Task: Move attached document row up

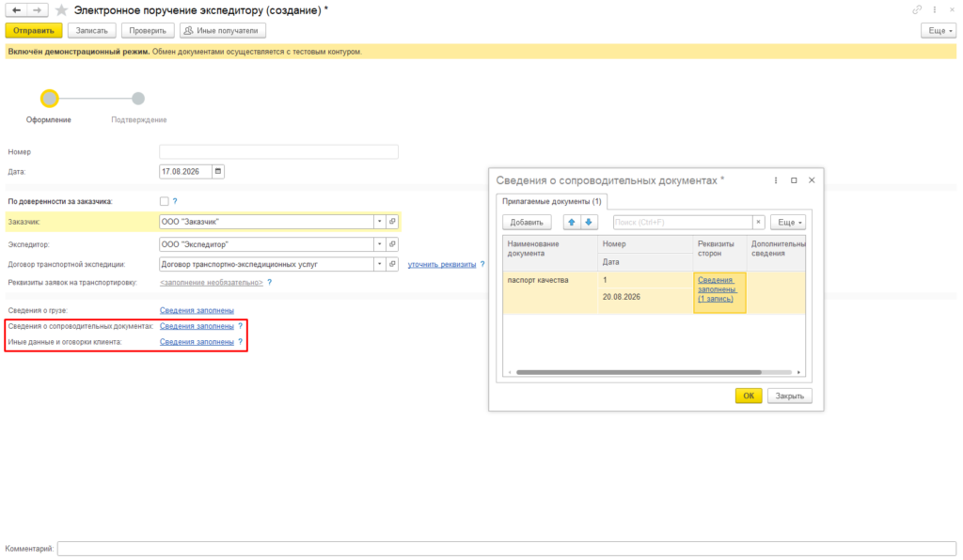Action: 572,222
